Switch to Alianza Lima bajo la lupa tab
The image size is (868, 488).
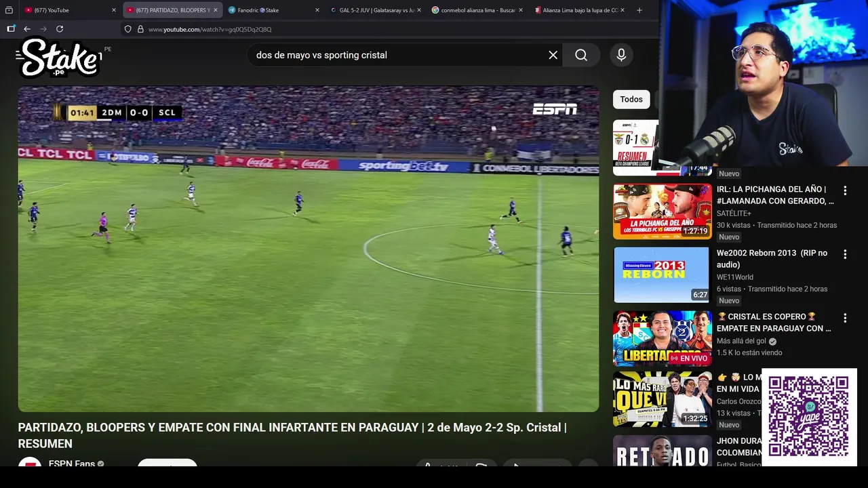click(x=578, y=10)
